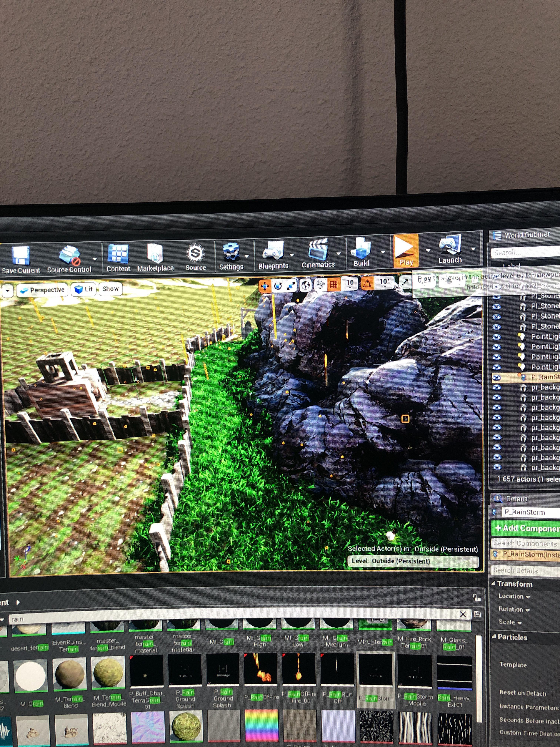Screen dimensions: 560x747
Task: Open the Lit view mode dropdown
Action: [83, 289]
